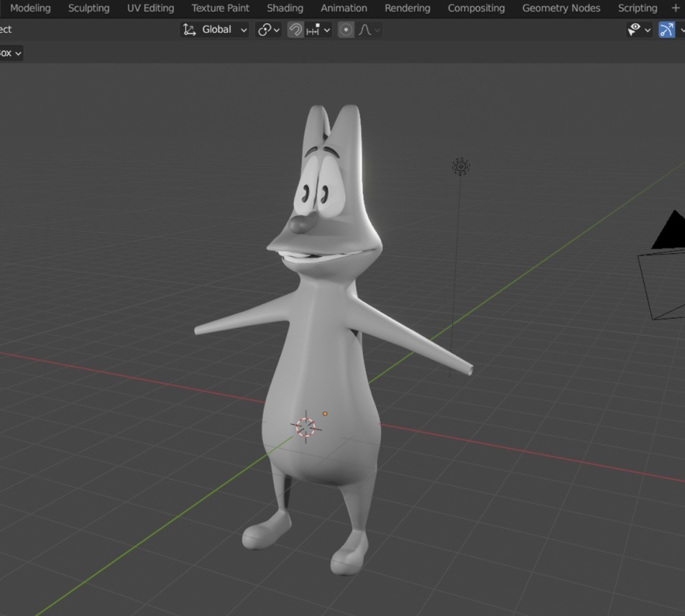Select the camera object in the viewport
The height and width of the screenshot is (616, 685).
(x=662, y=266)
